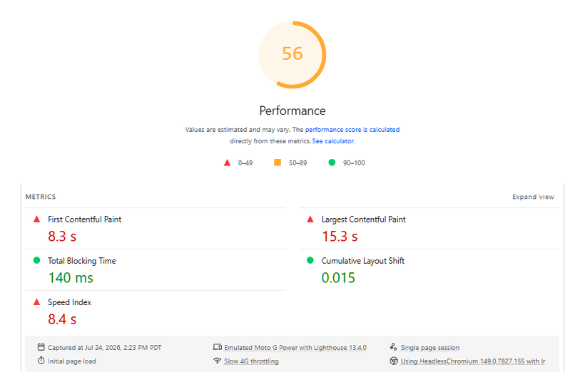The width and height of the screenshot is (585, 392).
Task: Click the red triangle beside First Contentful Paint
Action: tap(36, 219)
